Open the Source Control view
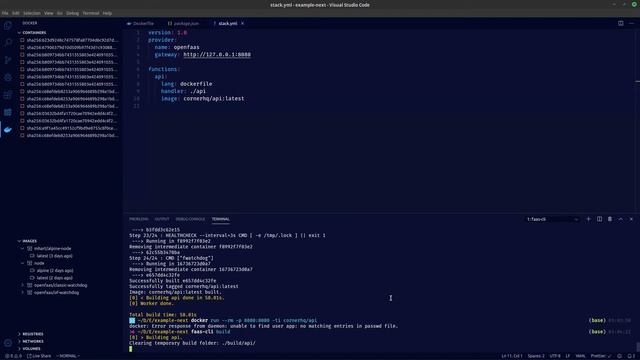 (x=8, y=60)
